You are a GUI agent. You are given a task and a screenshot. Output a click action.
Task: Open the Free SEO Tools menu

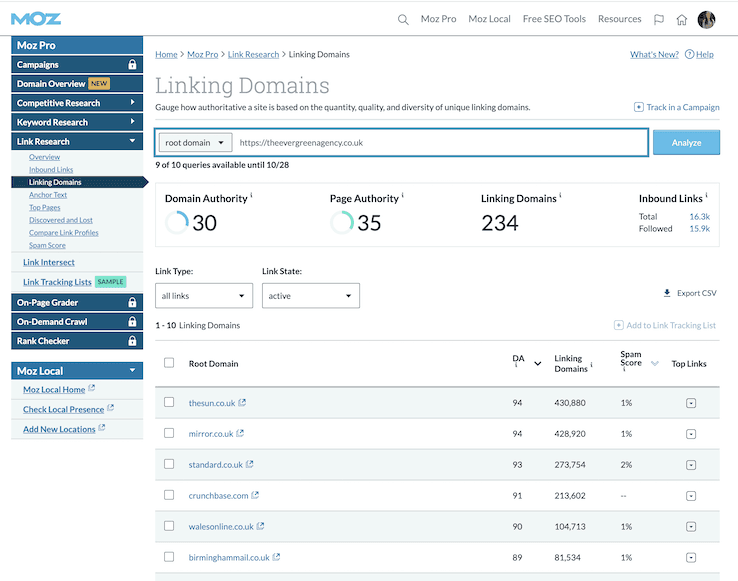(x=554, y=19)
